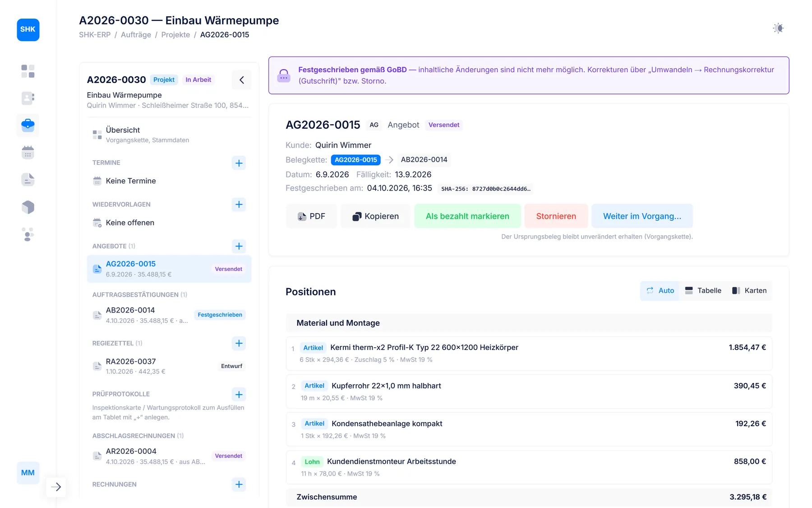
Task: Open the briefcase orders icon in the sidebar
Action: [x=28, y=125]
